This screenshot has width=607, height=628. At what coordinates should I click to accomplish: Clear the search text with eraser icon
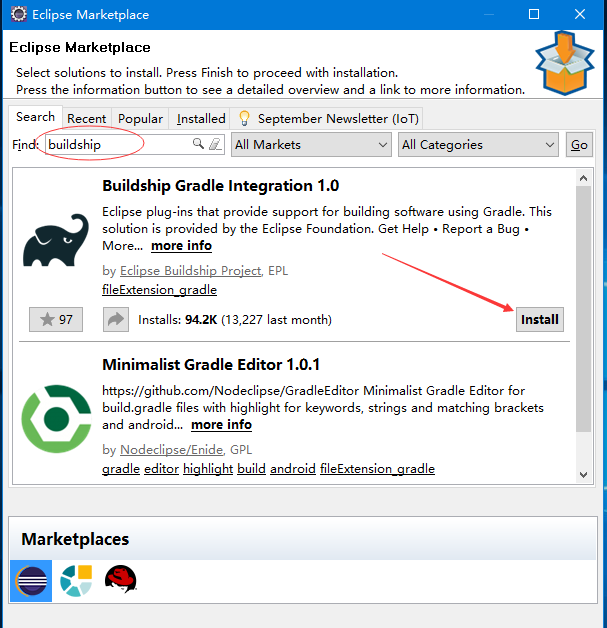click(215, 144)
